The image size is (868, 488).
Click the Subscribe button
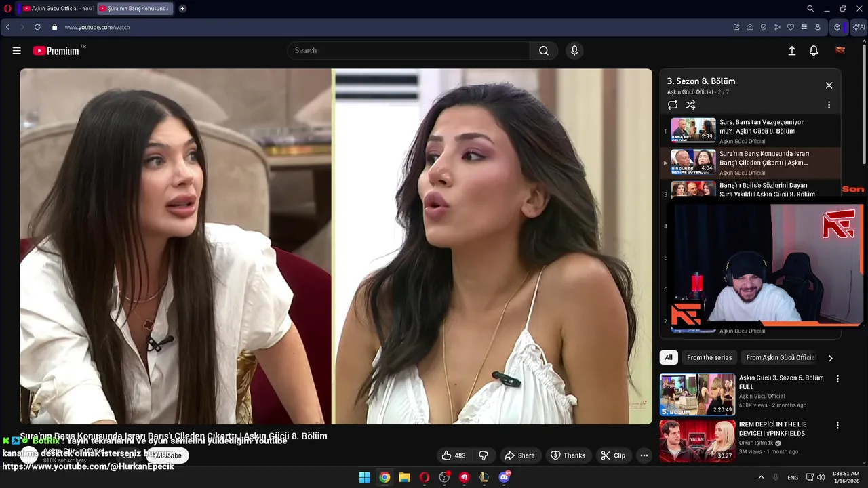pos(167,455)
